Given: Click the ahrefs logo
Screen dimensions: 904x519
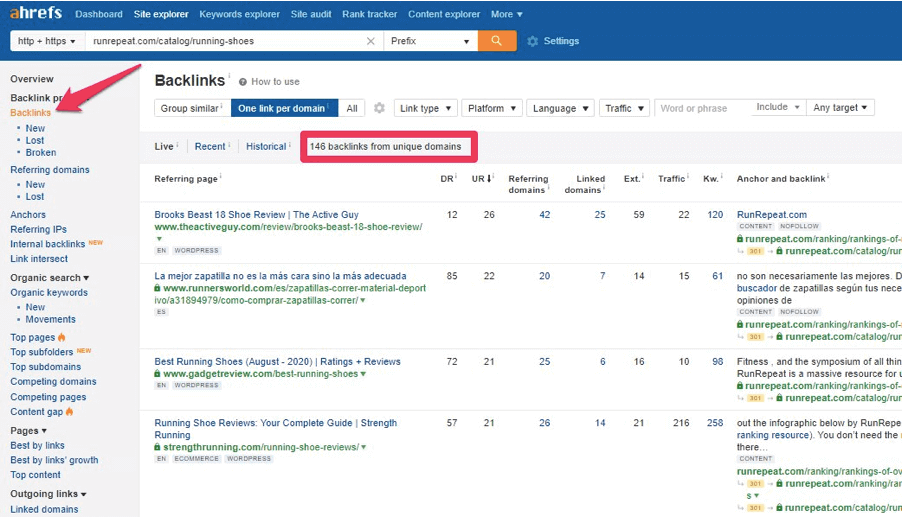Looking at the screenshot, I should (x=36, y=12).
